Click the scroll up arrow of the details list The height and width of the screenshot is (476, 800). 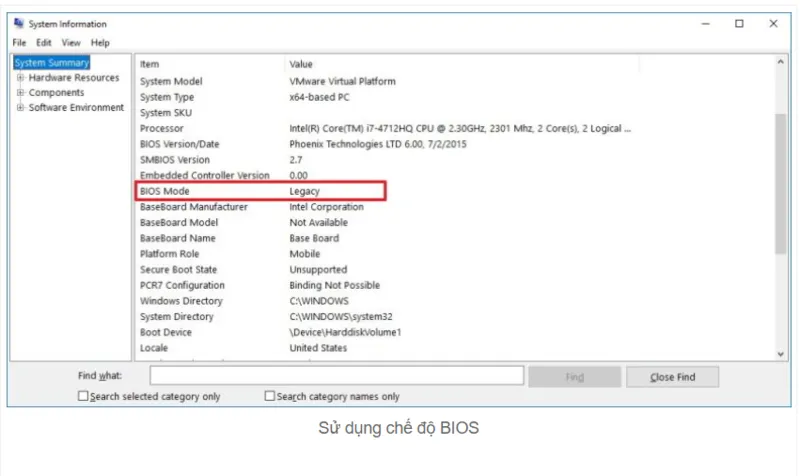click(x=780, y=62)
